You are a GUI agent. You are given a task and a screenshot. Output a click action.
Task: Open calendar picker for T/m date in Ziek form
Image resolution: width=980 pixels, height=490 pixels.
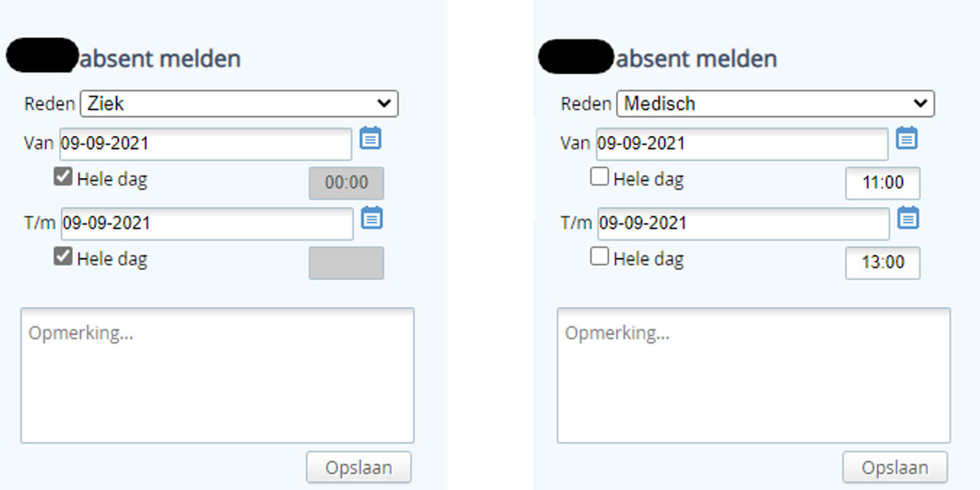click(x=372, y=218)
